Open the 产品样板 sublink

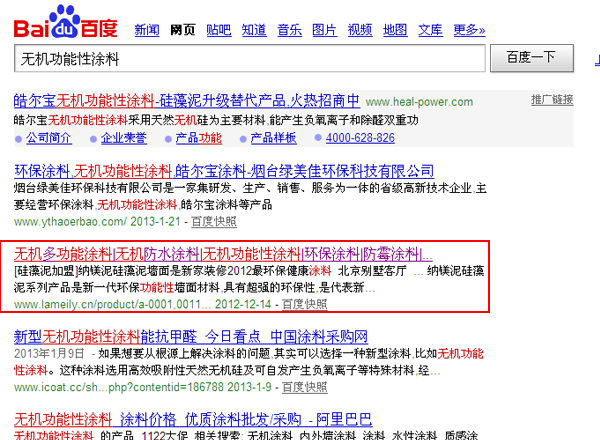[273, 138]
